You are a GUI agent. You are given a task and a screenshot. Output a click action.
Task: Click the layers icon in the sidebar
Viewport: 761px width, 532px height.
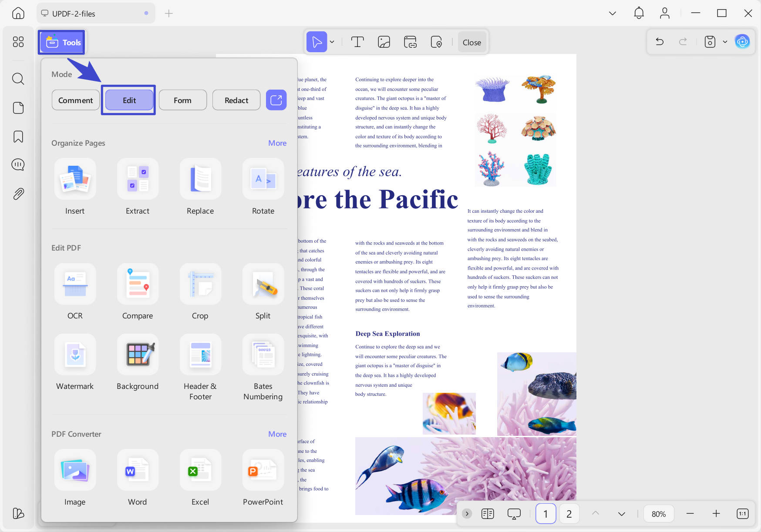pos(18,513)
